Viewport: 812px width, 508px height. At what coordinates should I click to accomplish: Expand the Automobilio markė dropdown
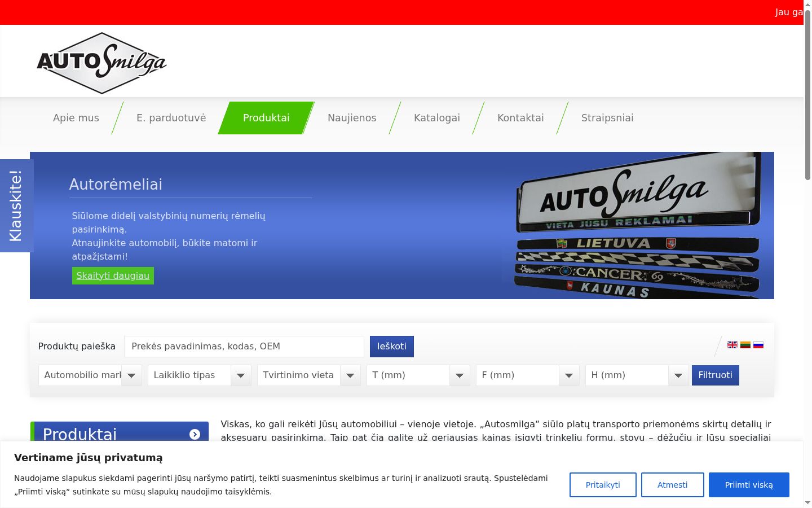coord(90,375)
